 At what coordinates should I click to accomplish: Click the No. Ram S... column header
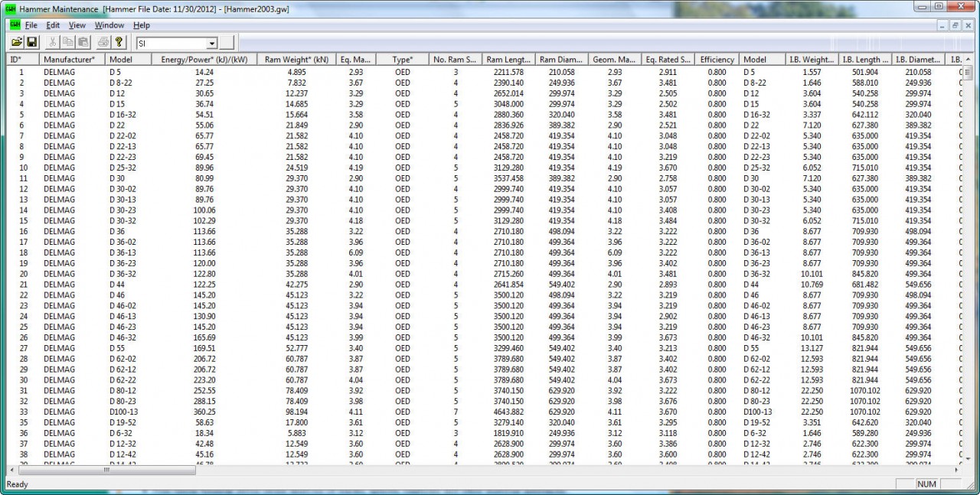(x=455, y=60)
